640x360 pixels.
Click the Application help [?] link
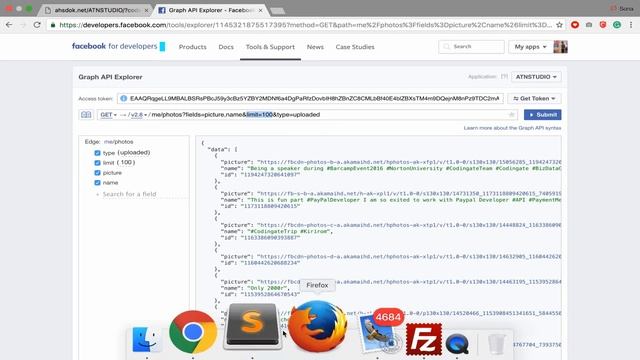point(504,77)
